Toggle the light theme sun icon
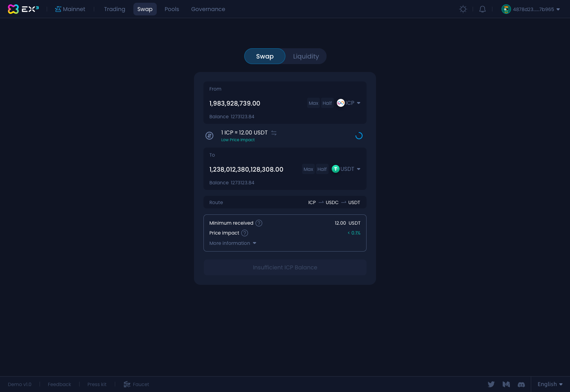Image resolution: width=570 pixels, height=392 pixels. pos(463,9)
